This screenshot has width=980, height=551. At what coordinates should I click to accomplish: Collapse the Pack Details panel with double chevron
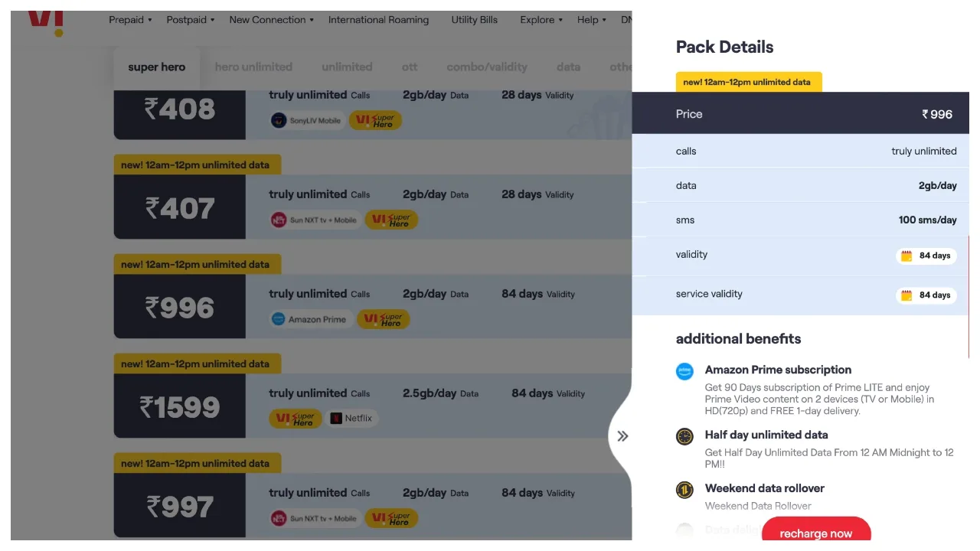coord(622,436)
